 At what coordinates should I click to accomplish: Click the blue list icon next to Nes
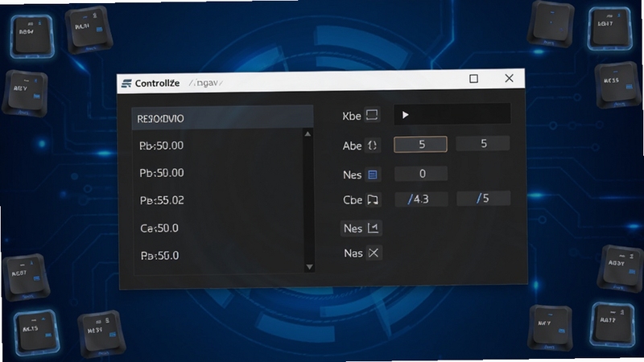[373, 175]
